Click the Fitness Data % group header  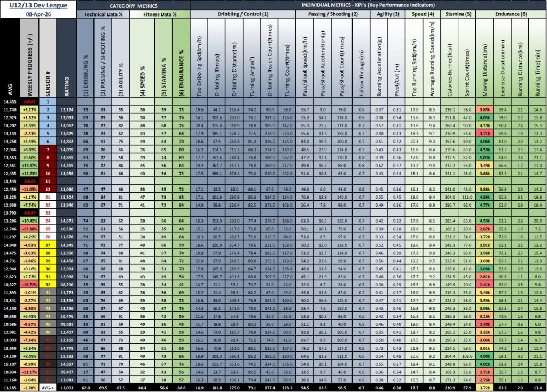click(159, 14)
